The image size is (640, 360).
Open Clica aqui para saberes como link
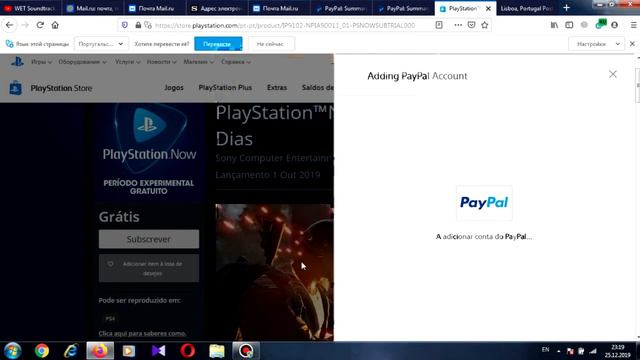(142, 333)
